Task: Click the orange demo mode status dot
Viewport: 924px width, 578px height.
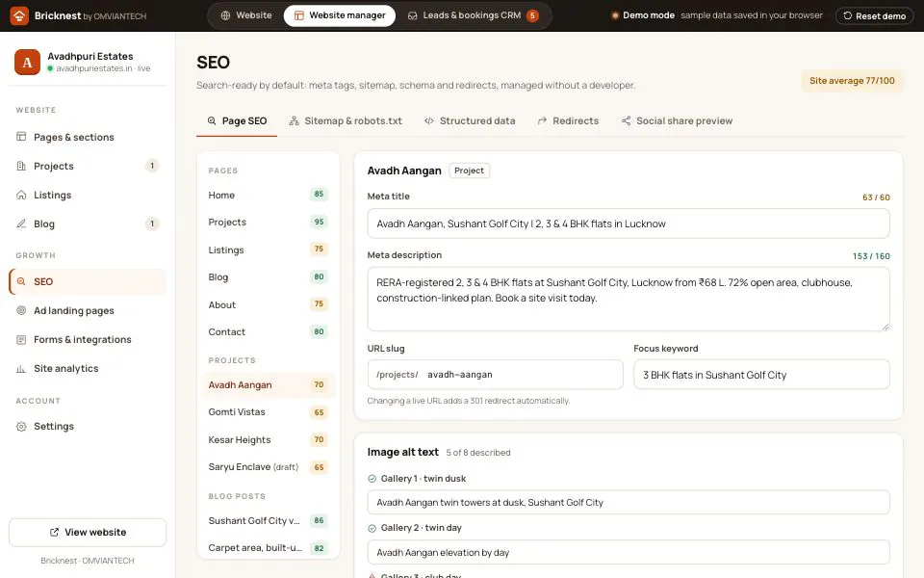Action: [x=615, y=15]
